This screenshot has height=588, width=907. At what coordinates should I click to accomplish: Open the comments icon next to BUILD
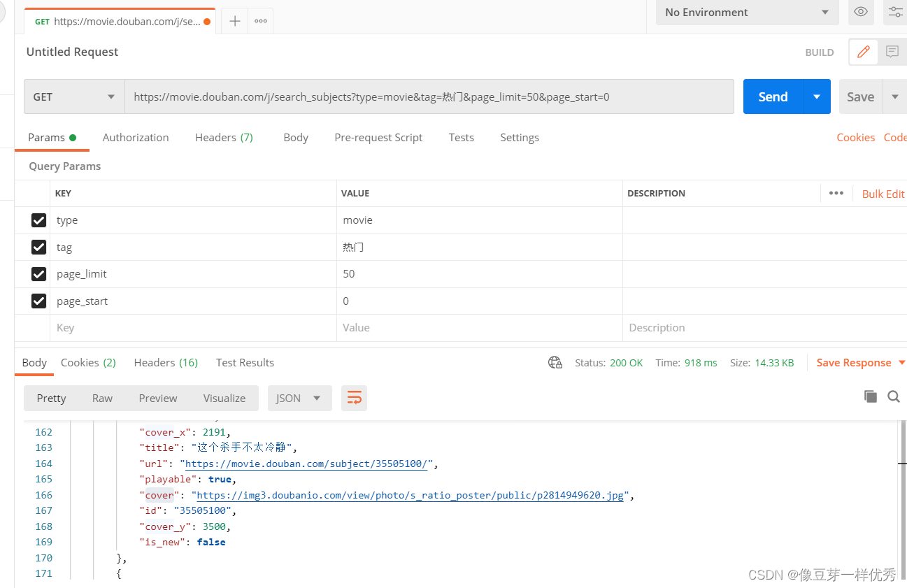[x=892, y=52]
